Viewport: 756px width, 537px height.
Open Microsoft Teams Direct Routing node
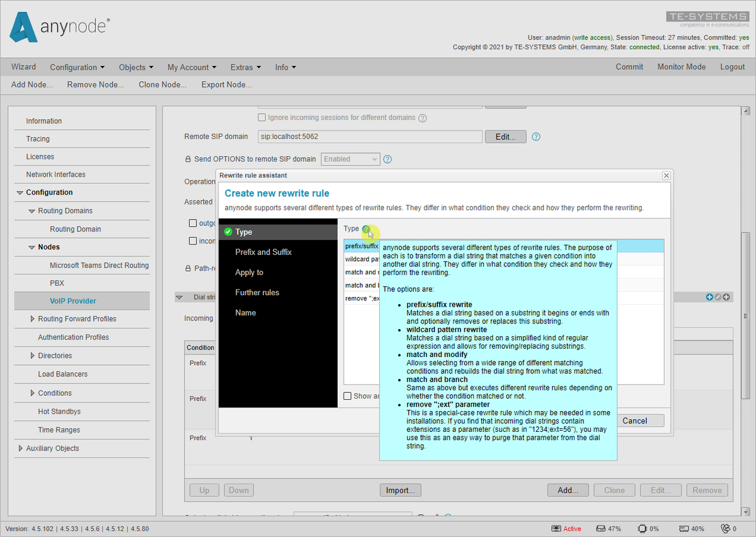point(99,265)
